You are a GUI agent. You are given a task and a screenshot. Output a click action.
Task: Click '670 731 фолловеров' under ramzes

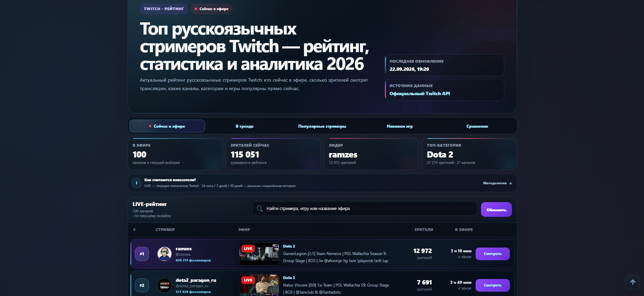[193, 260]
